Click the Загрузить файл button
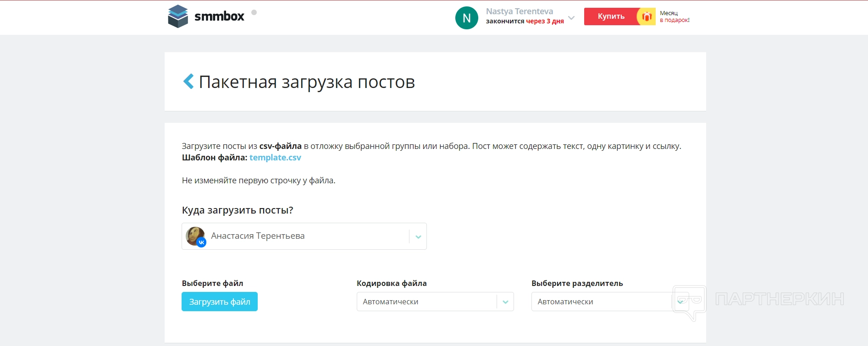This screenshot has width=868, height=346. 220,302
